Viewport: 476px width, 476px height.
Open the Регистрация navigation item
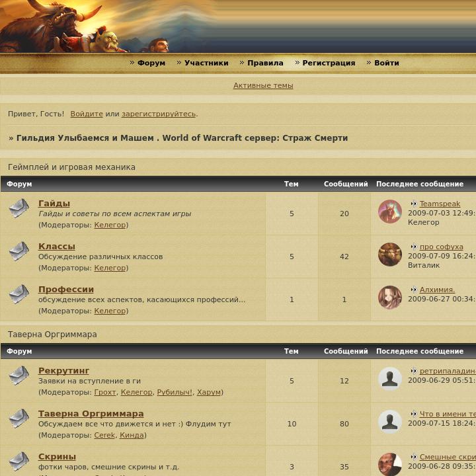329,63
